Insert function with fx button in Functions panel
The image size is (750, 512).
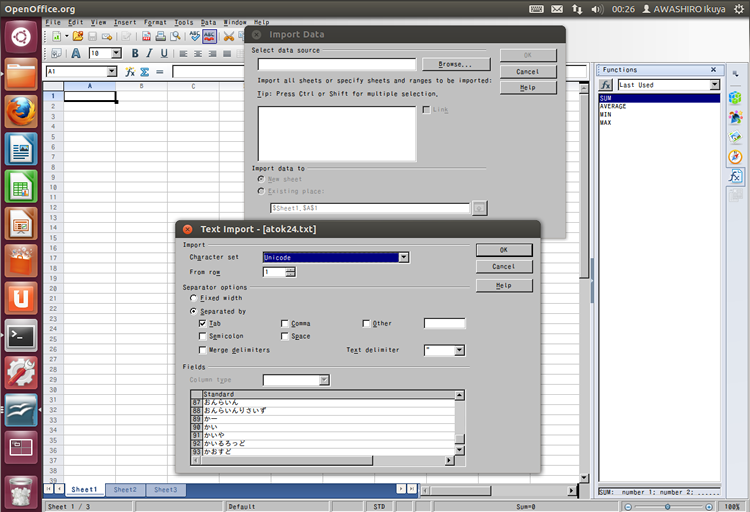pos(606,85)
